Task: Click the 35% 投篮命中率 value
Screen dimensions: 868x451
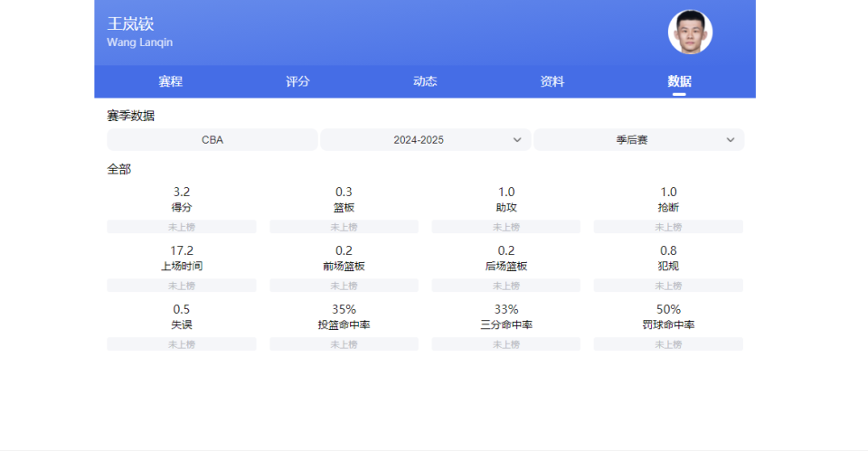Action: pos(344,309)
